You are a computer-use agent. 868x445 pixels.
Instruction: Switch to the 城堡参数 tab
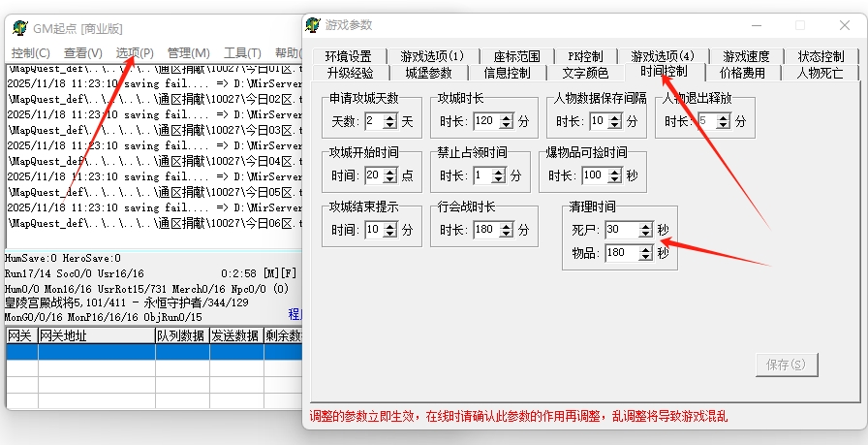429,73
